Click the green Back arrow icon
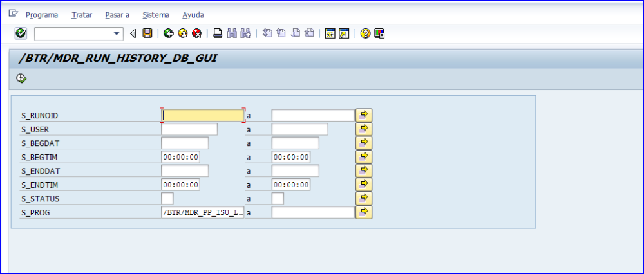The height and width of the screenshot is (274, 644). 168,33
